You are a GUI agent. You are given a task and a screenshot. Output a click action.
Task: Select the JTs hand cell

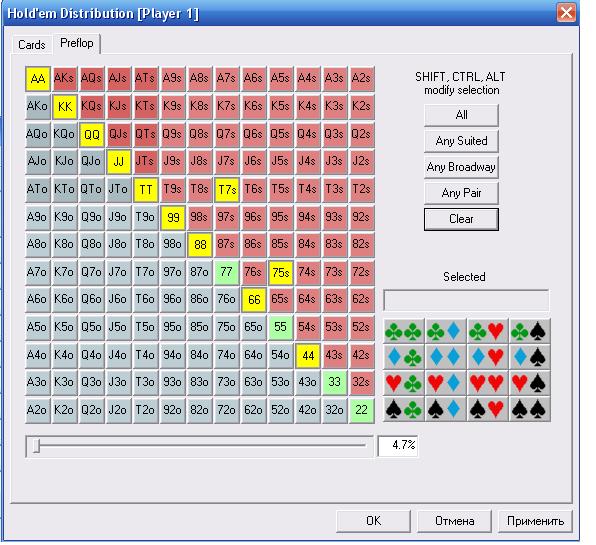point(146,162)
